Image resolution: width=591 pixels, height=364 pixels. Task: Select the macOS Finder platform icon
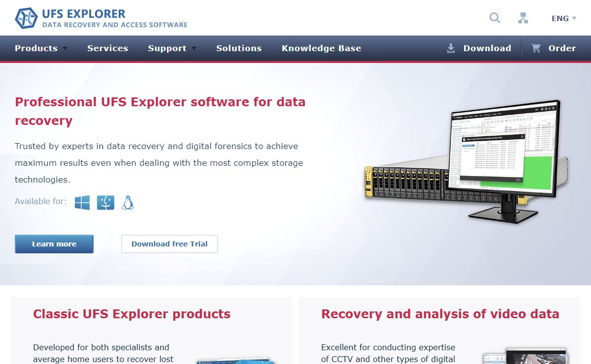pos(105,203)
